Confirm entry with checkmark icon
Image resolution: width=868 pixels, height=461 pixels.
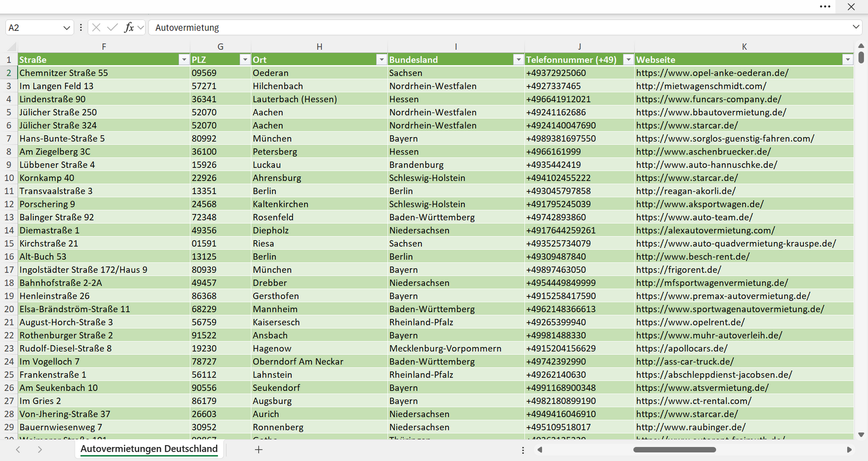[112, 28]
